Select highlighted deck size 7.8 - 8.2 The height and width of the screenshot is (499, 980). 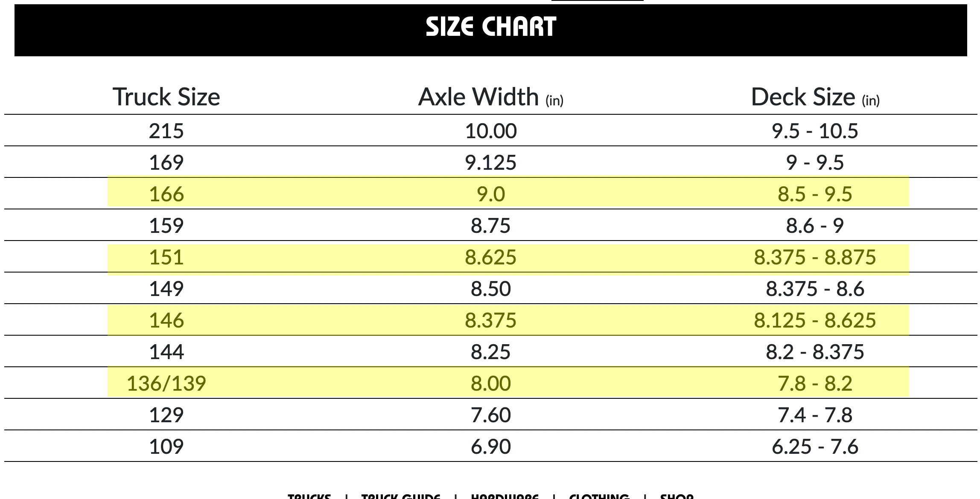pos(815,383)
